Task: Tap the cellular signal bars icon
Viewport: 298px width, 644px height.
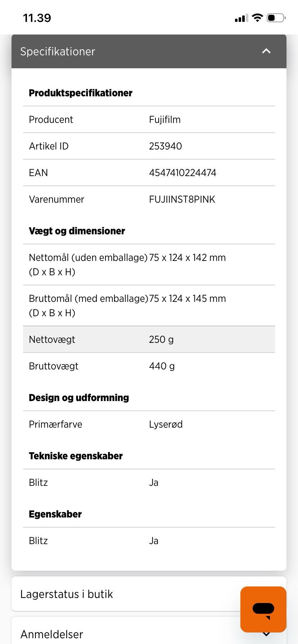Action: (241, 18)
